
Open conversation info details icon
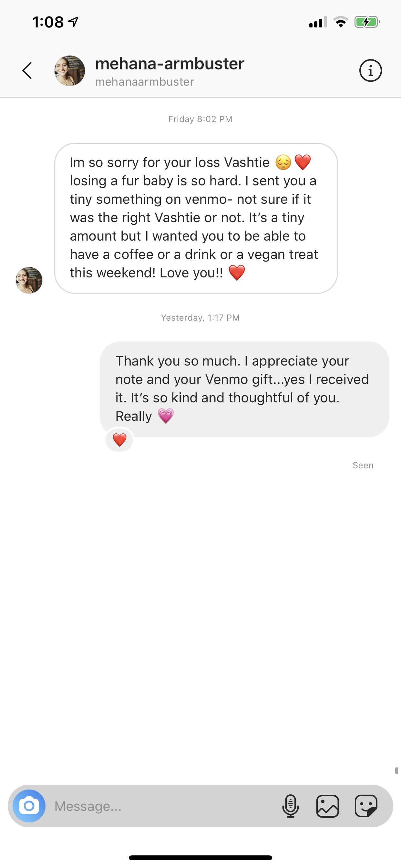point(370,71)
